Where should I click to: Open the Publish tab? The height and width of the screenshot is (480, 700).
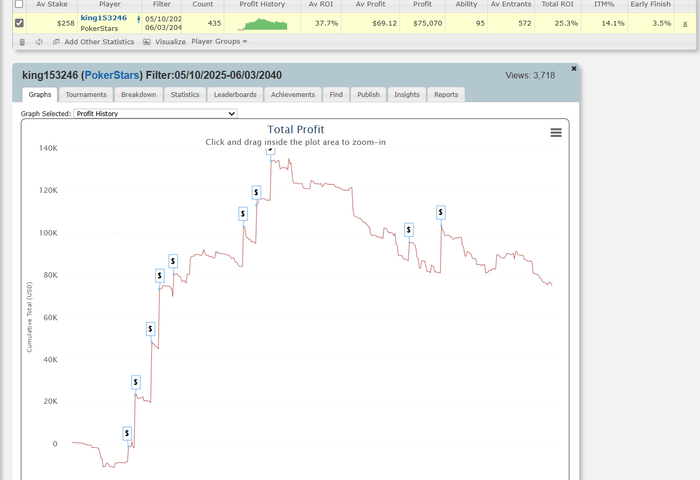(368, 95)
